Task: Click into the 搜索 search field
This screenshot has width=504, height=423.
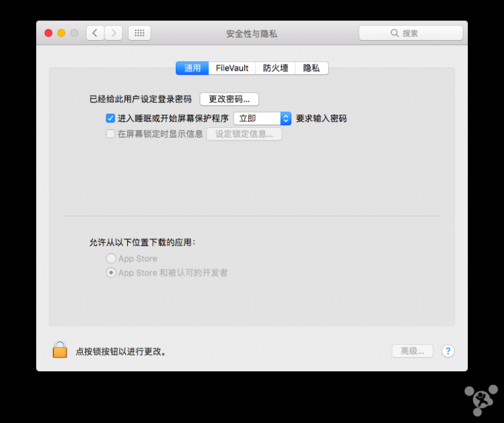Action: coord(411,33)
